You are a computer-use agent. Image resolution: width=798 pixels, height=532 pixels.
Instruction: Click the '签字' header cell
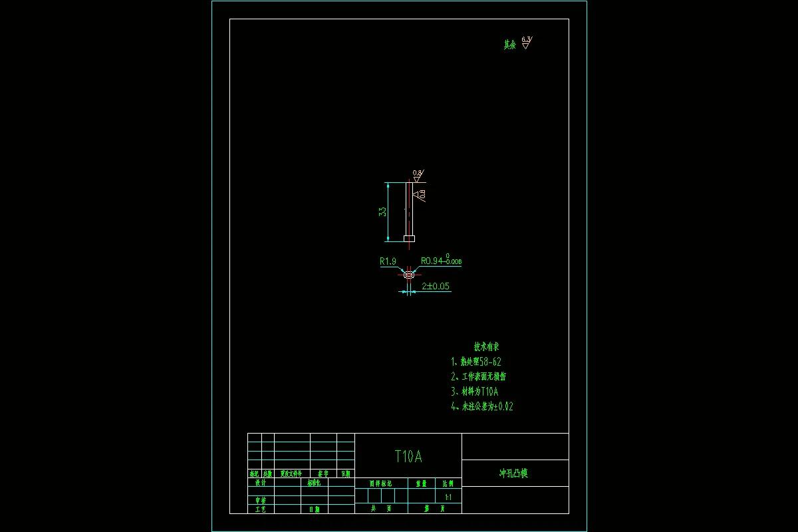click(323, 474)
